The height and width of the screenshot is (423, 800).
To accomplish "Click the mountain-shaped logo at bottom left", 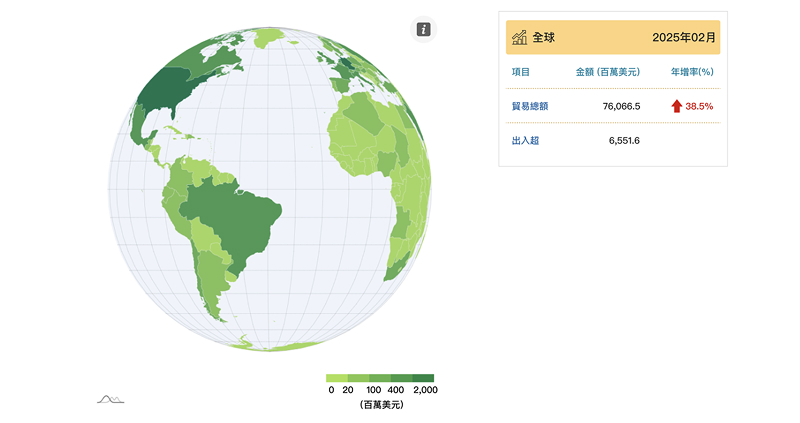I will [110, 399].
